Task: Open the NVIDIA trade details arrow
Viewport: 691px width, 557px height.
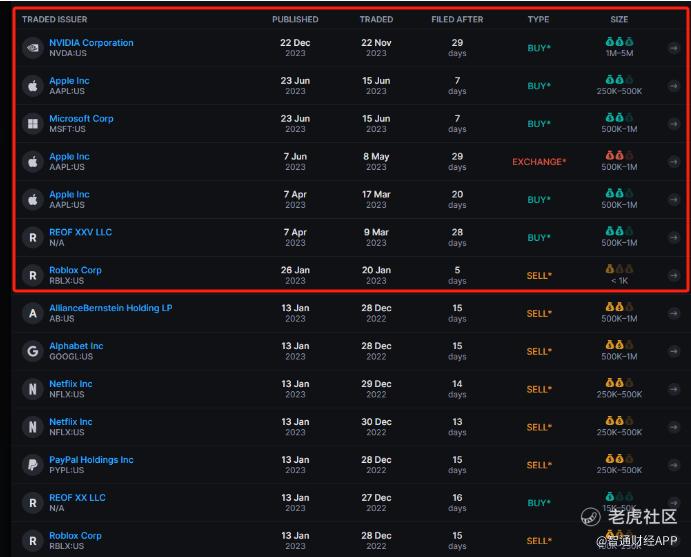Action: pyautogui.click(x=673, y=48)
